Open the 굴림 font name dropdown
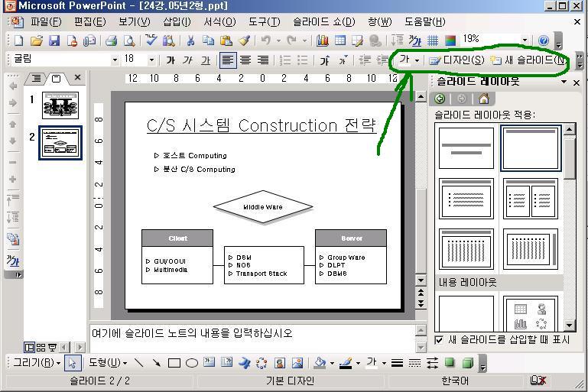The width and height of the screenshot is (588, 392). click(115, 60)
